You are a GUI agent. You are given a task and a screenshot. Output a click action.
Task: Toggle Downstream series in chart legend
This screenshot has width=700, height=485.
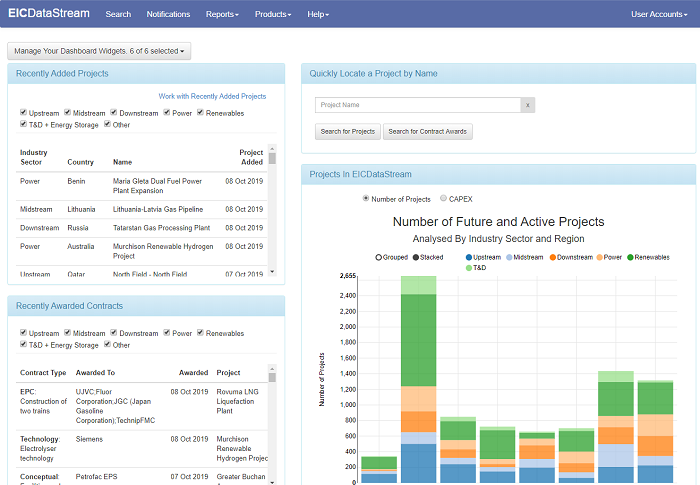point(571,257)
